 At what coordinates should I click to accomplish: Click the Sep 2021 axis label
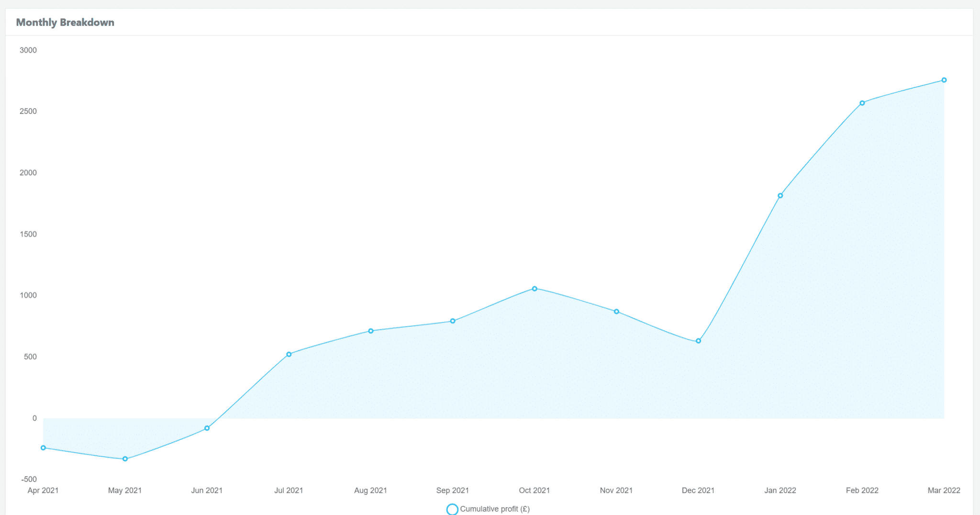pyautogui.click(x=453, y=490)
